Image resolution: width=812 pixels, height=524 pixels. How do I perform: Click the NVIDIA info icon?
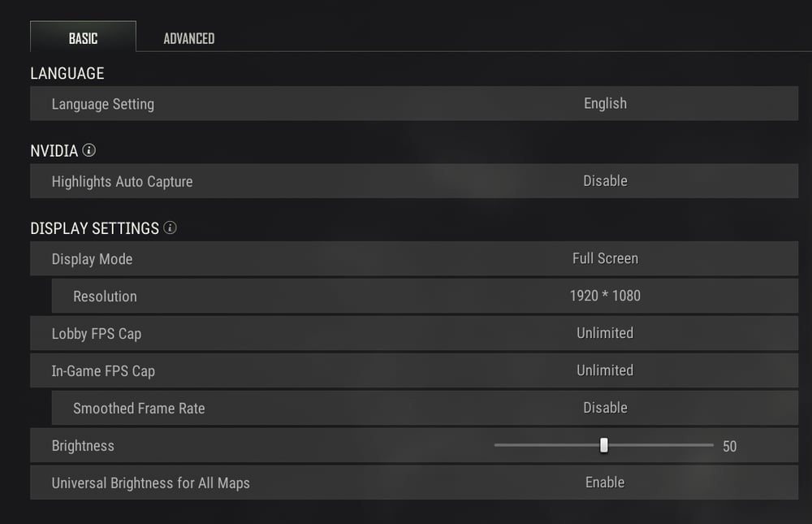tap(89, 150)
